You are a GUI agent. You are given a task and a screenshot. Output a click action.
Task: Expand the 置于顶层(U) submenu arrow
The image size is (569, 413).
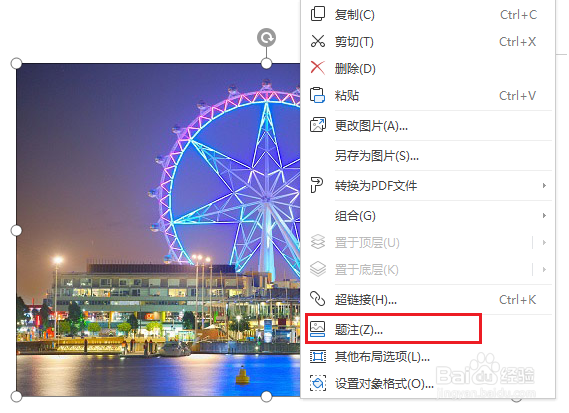point(544,242)
